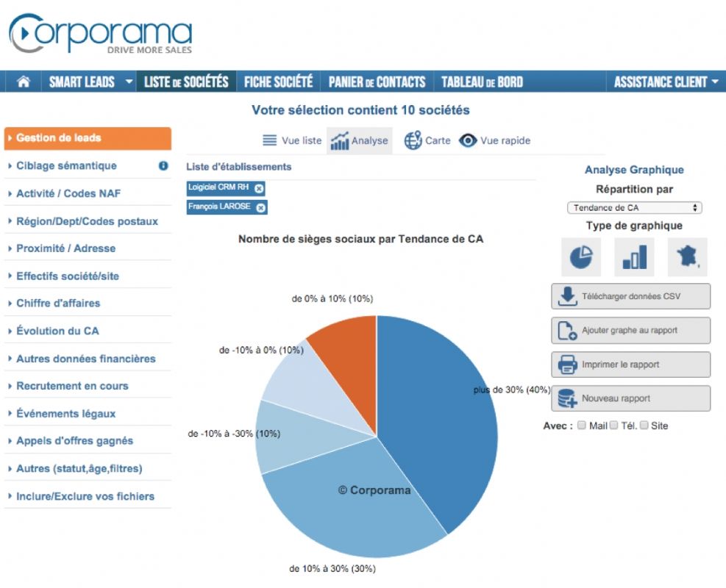Remove the Logiciel CRM RH filter tag
726x588 pixels.
tap(259, 188)
